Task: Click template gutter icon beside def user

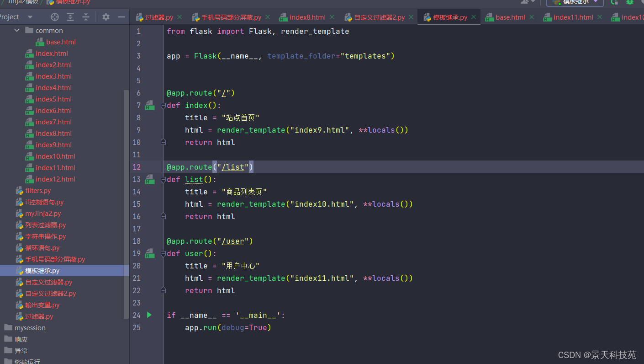Action: [x=150, y=254]
